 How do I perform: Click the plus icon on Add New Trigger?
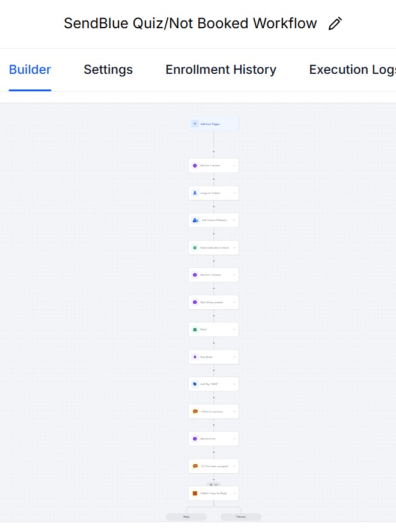click(x=195, y=124)
